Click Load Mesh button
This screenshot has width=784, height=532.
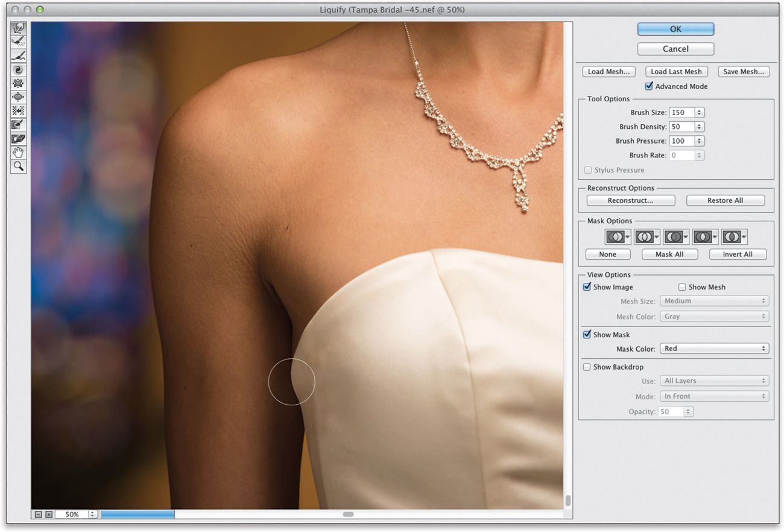(609, 71)
